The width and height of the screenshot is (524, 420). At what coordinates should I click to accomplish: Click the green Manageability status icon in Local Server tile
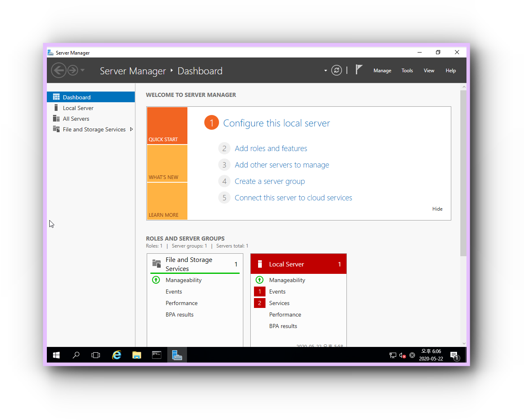tap(259, 280)
